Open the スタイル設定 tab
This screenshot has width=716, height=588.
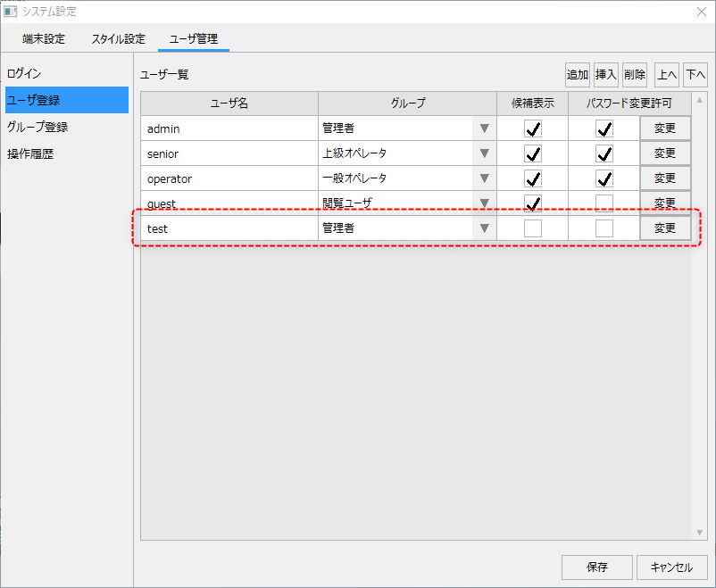pyautogui.click(x=118, y=39)
